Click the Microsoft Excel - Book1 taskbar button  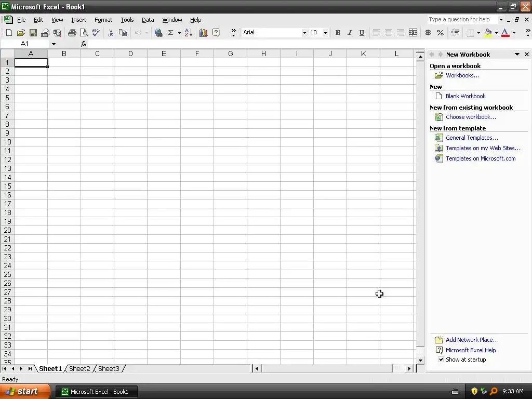tap(96, 392)
